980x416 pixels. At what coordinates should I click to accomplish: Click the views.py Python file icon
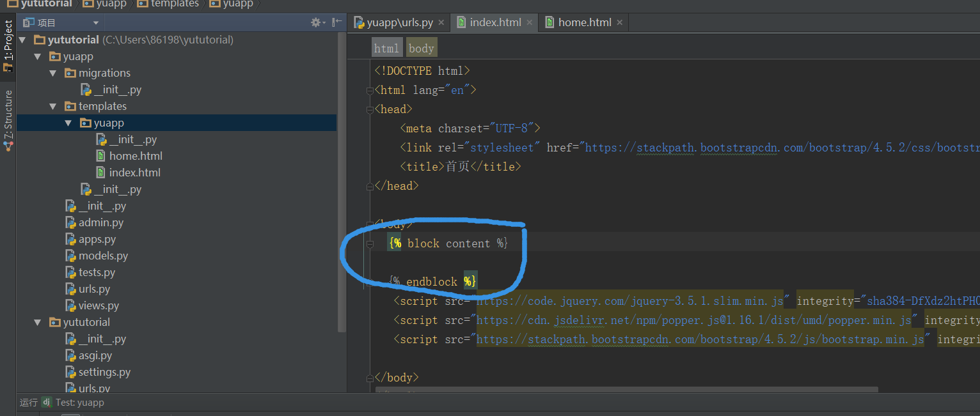coord(70,305)
